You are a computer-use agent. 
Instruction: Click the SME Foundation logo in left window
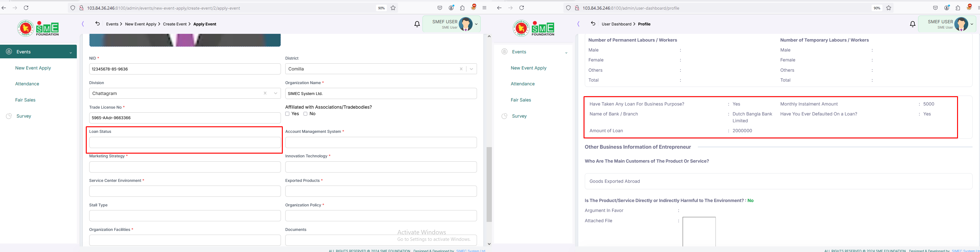pyautogui.click(x=38, y=28)
